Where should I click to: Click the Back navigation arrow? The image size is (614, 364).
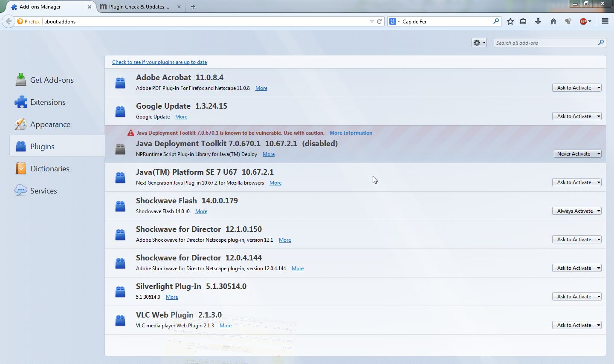tap(9, 21)
